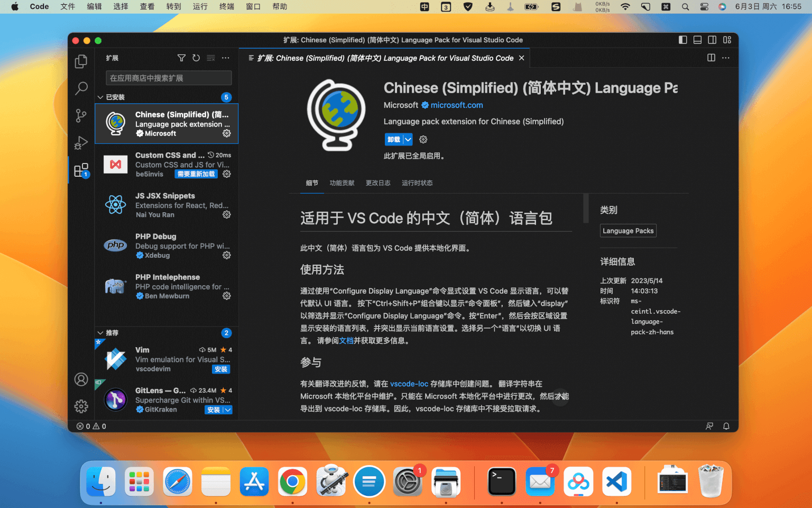Open the filter extensions icon
This screenshot has width=812, height=508.
pos(181,58)
